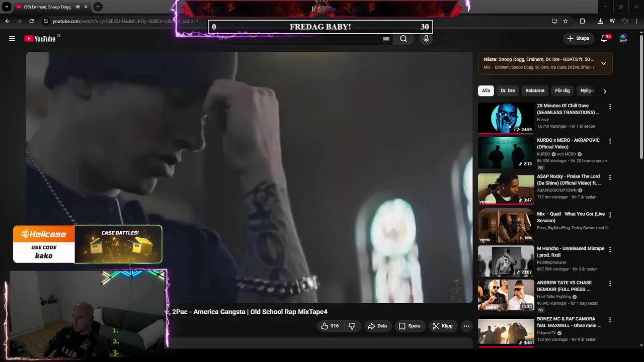644x362 pixels.
Task: Click the Skapa create button
Action: point(578,38)
